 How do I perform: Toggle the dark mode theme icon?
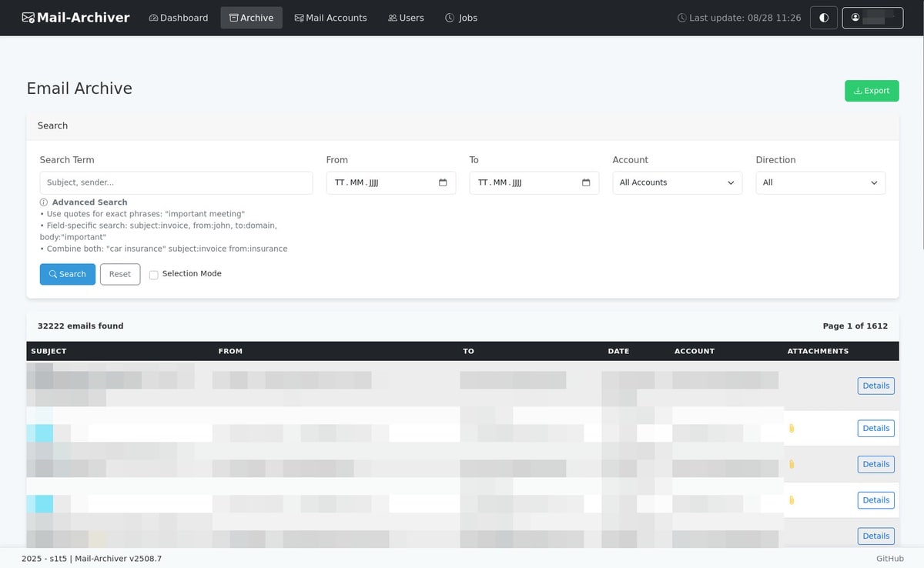pos(823,18)
